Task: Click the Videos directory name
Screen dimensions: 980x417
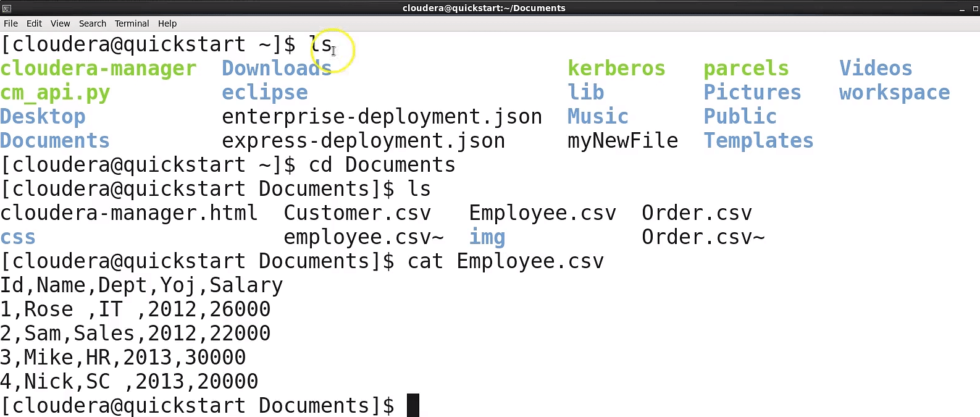Action: point(876,69)
